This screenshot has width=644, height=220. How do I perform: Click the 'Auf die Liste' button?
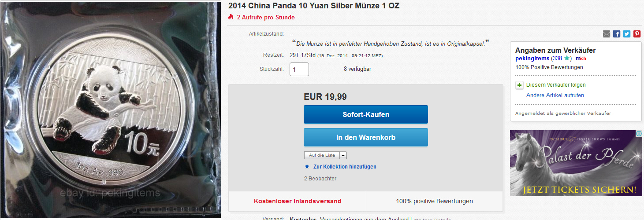tap(322, 155)
